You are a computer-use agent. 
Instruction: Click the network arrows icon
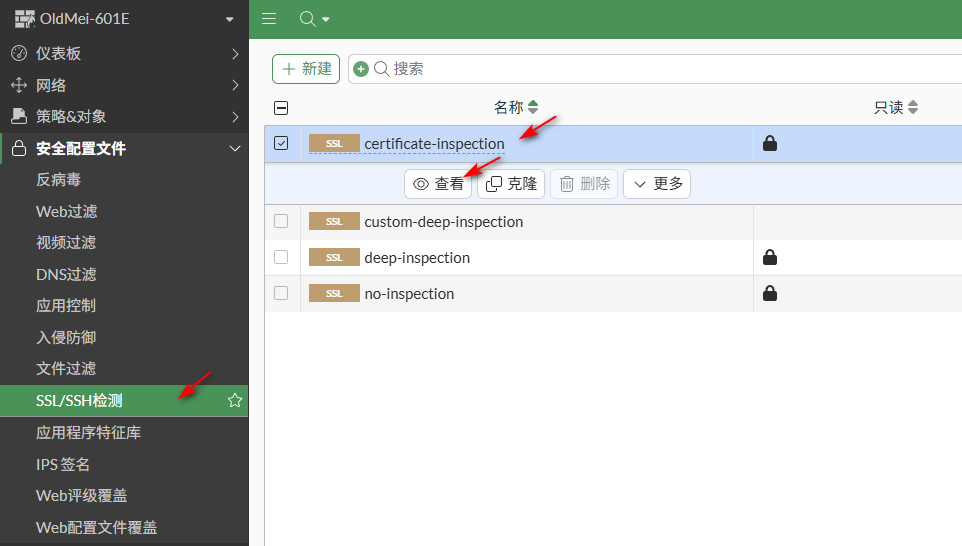tap(19, 85)
